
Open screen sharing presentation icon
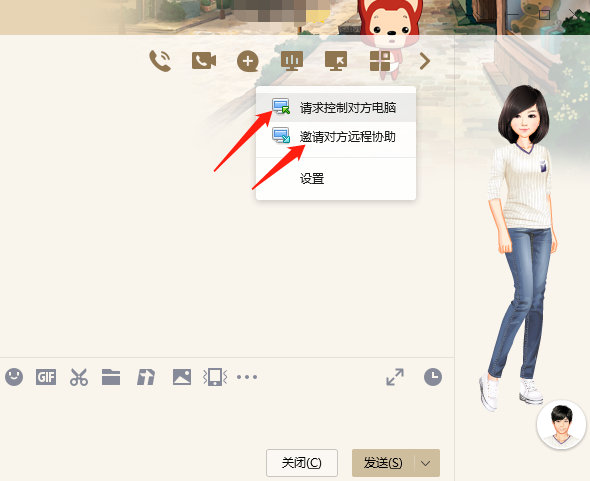point(292,61)
